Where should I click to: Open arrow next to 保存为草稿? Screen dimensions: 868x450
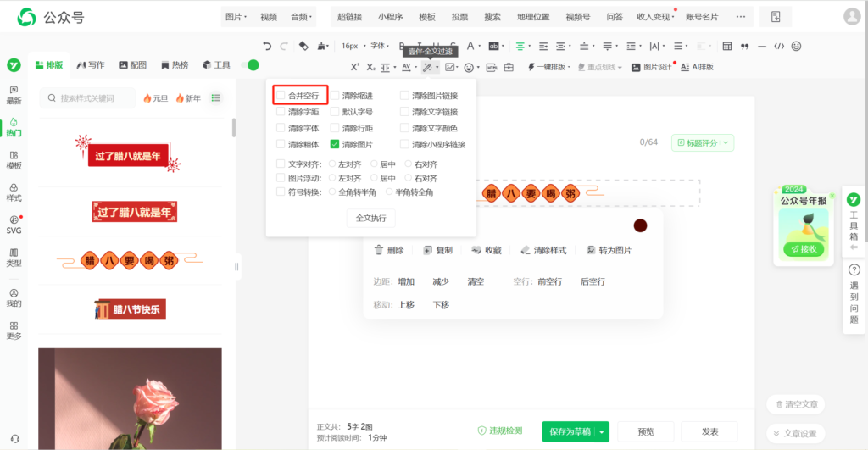pos(602,431)
